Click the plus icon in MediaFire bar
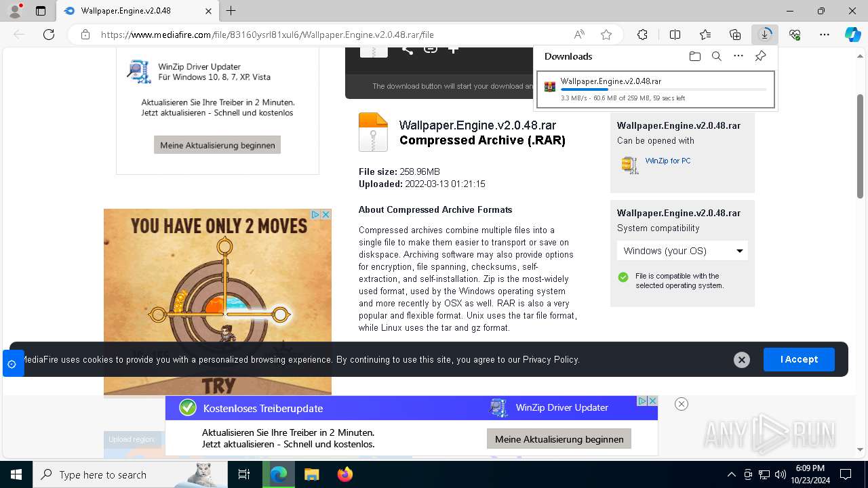The image size is (868, 488). pyautogui.click(x=453, y=49)
